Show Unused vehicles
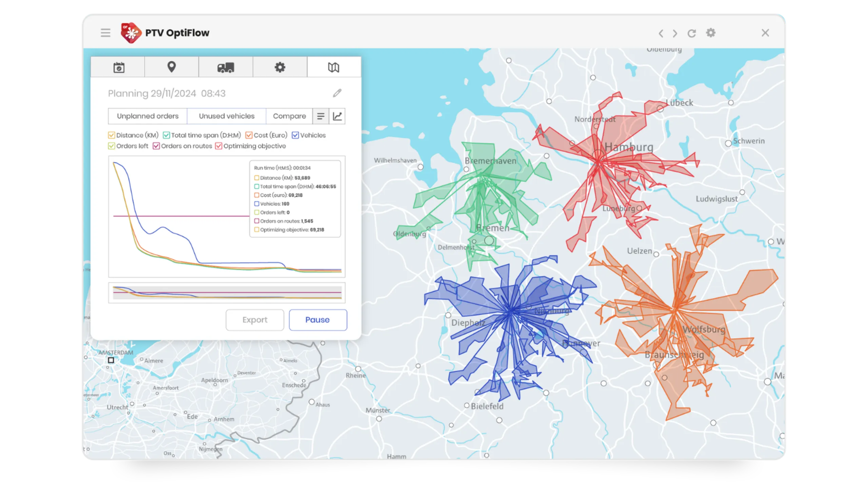Image resolution: width=868 pixels, height=488 pixels. pyautogui.click(x=226, y=116)
